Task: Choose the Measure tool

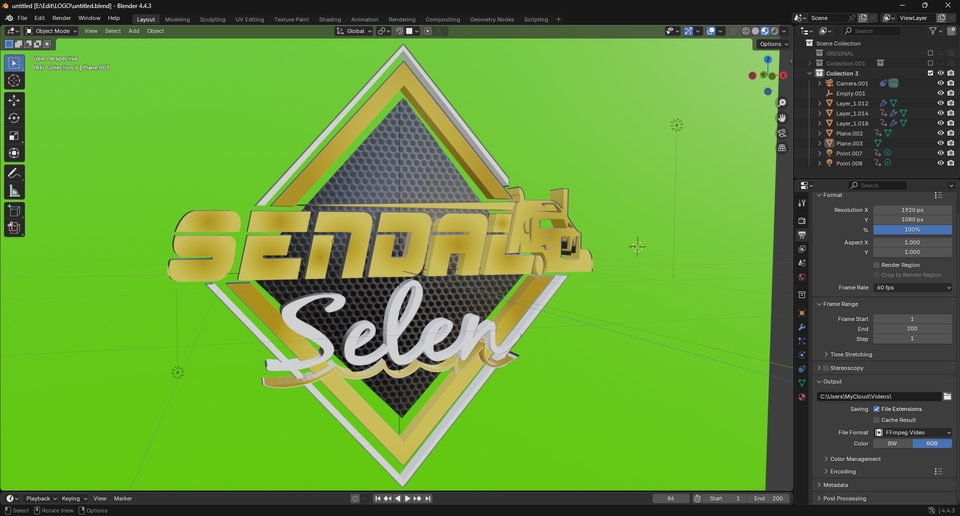Action: tap(14, 192)
